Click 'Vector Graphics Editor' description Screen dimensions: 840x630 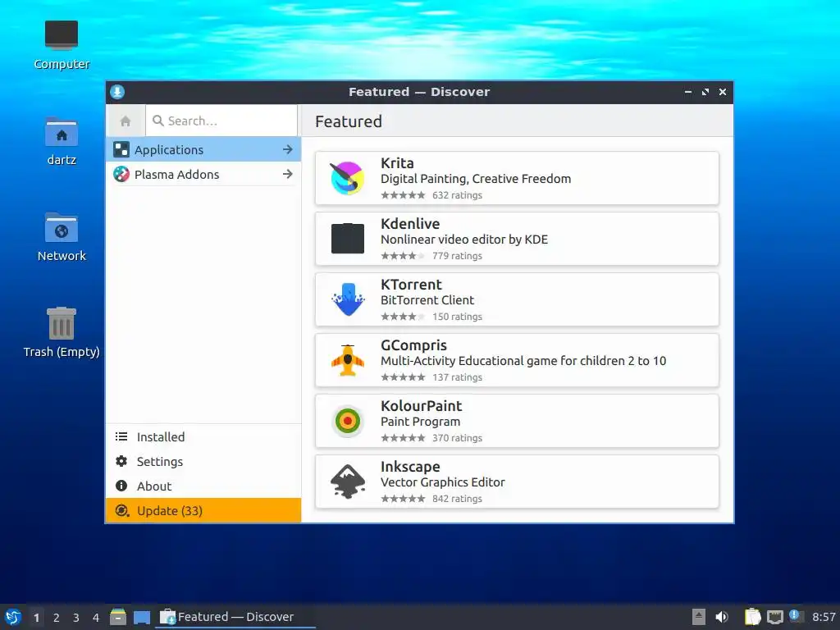point(442,482)
